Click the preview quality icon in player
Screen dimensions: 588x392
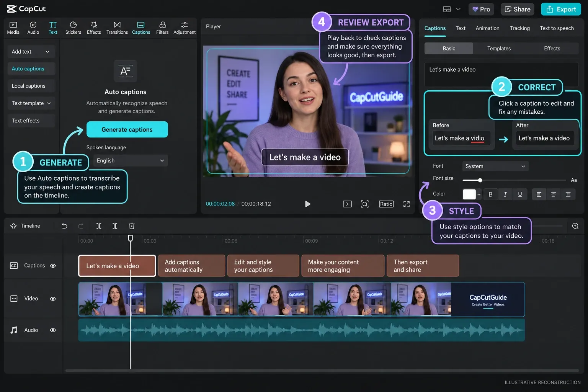(x=347, y=204)
